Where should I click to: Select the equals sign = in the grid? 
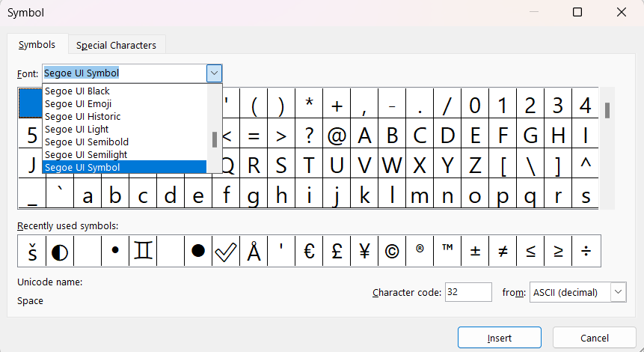254,133
